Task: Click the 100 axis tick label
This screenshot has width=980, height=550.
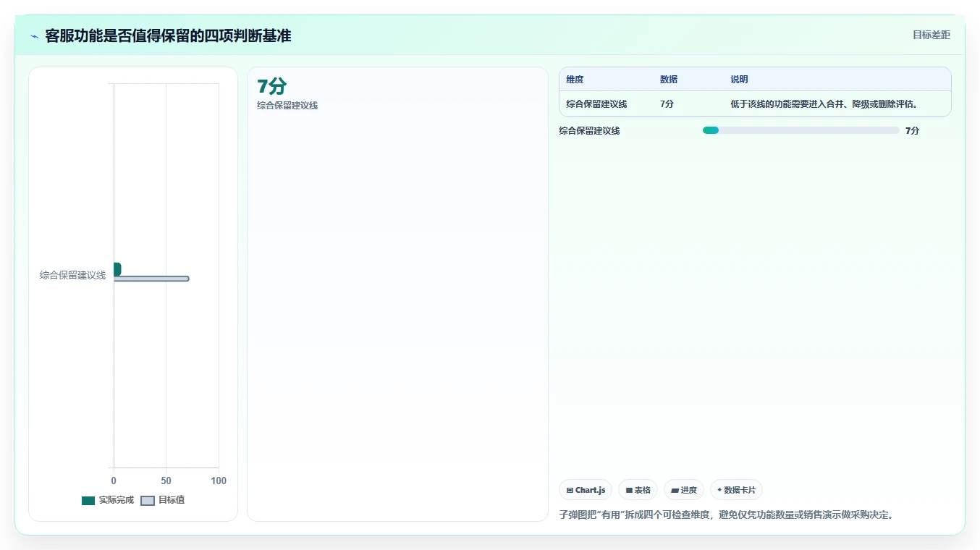Action: point(219,481)
